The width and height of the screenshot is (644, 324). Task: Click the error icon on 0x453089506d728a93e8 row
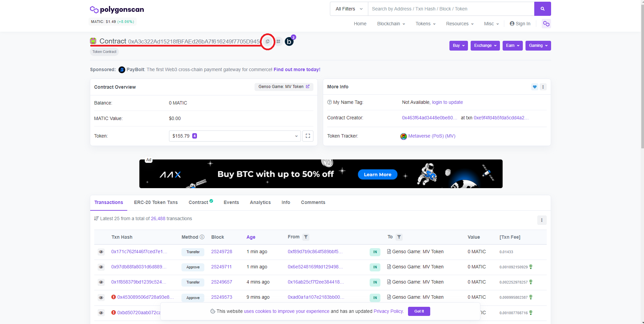tap(113, 297)
